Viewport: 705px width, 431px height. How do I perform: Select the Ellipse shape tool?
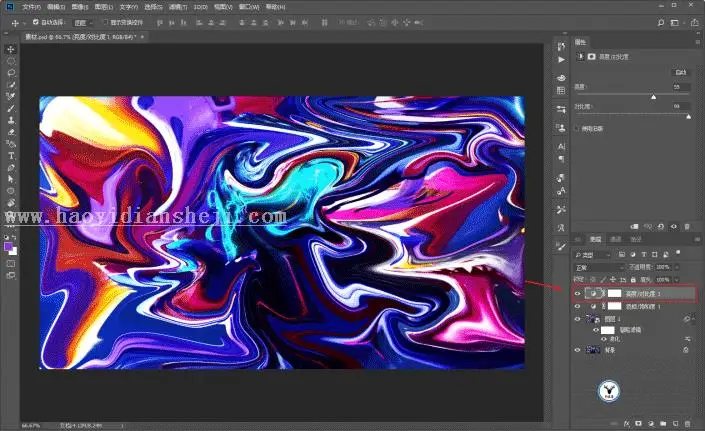point(11,191)
